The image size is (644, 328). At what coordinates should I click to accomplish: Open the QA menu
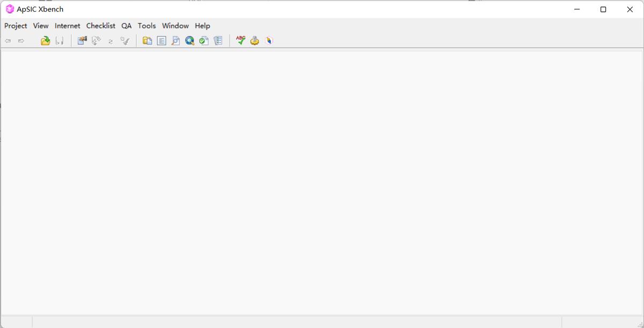[x=127, y=26]
